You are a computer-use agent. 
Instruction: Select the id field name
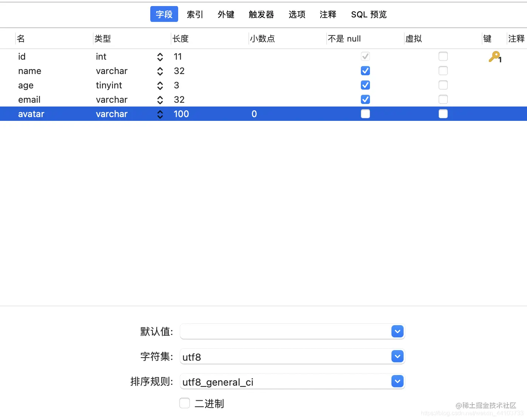[x=22, y=57]
